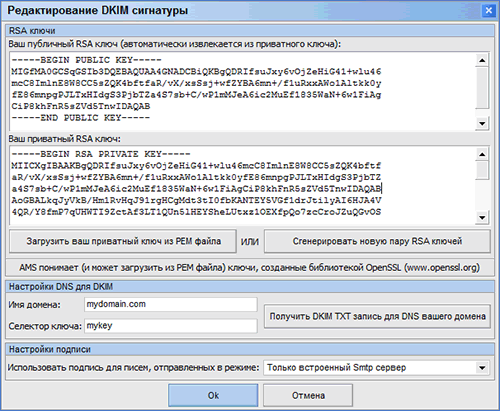Click the RSA ключи section header
The image size is (500, 411).
(250, 31)
